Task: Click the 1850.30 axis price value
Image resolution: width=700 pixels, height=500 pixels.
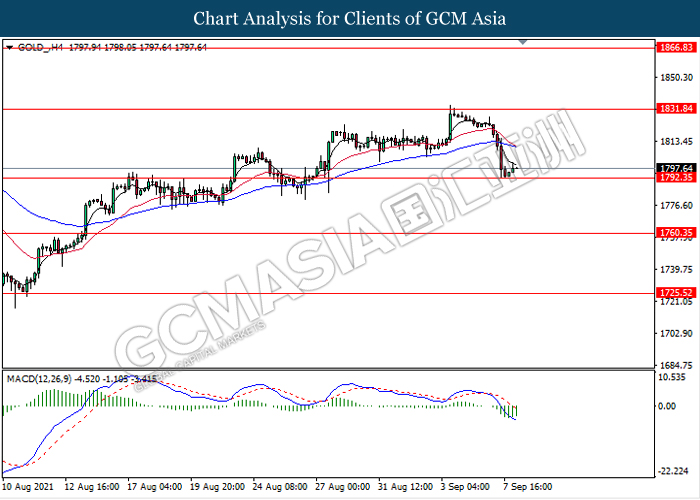Action: click(677, 78)
